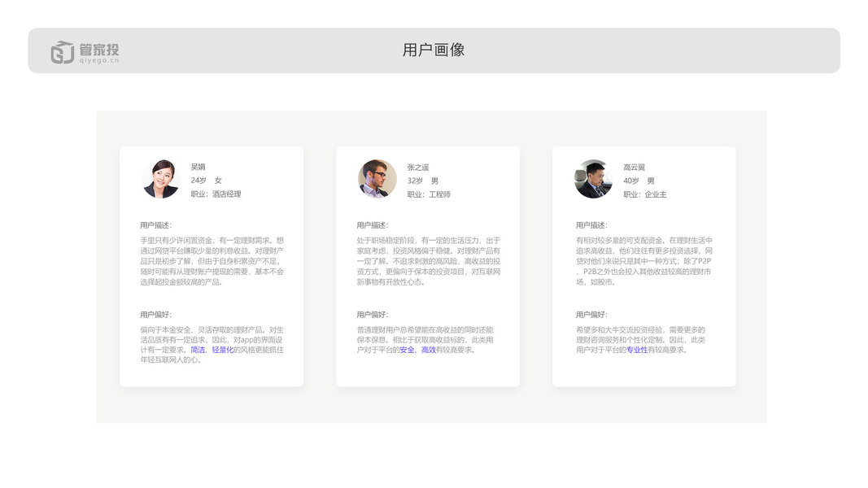Click preference text starting 普通理财用户总希望

coord(425,340)
